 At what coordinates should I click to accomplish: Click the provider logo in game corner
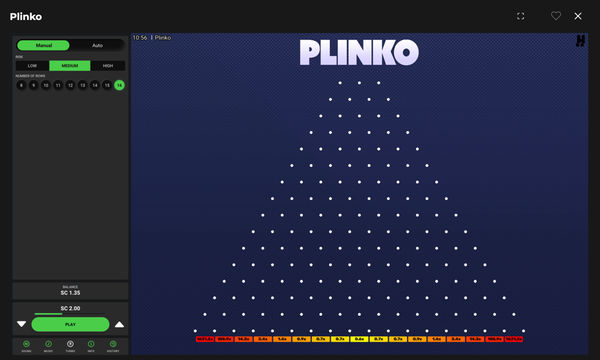click(x=580, y=41)
